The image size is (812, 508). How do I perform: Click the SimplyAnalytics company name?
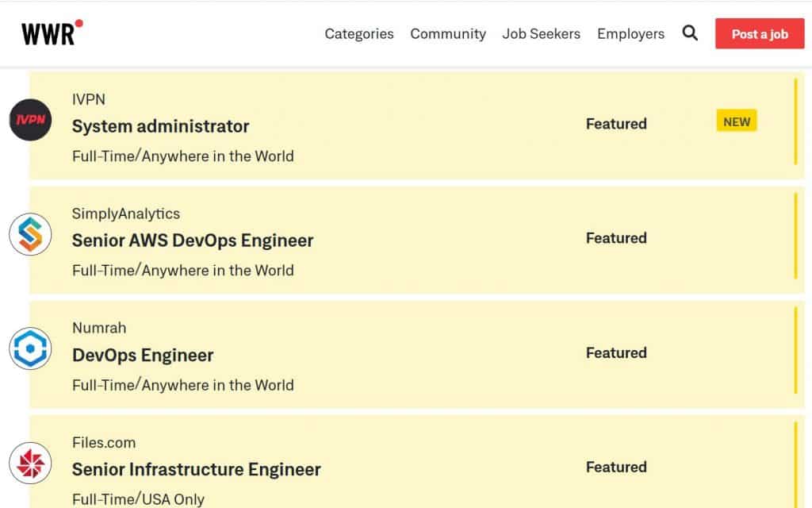[x=126, y=214]
